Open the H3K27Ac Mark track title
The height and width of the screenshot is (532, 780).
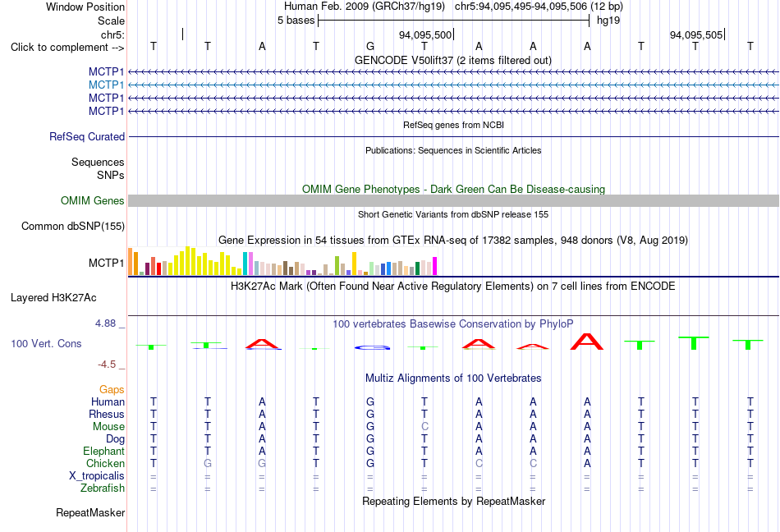tap(453, 287)
